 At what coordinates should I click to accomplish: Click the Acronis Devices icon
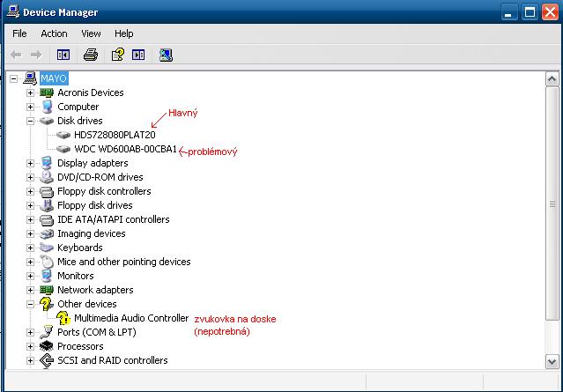pos(47,92)
